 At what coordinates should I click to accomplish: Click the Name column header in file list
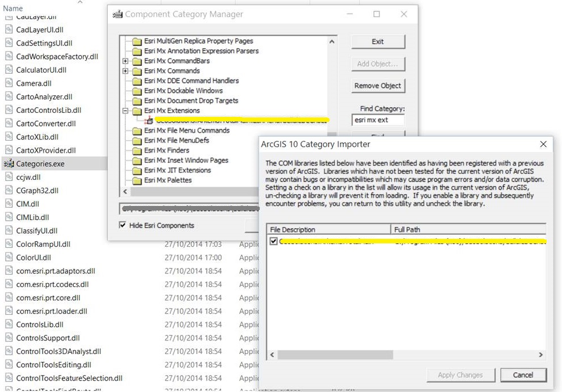[x=13, y=9]
